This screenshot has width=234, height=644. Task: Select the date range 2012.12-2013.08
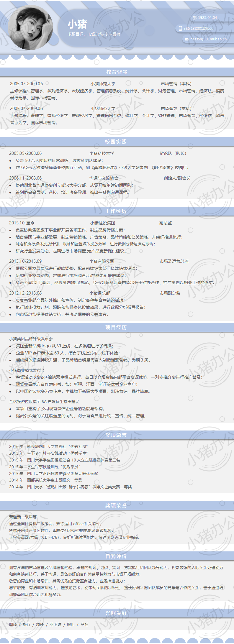pyautogui.click(x=25, y=293)
